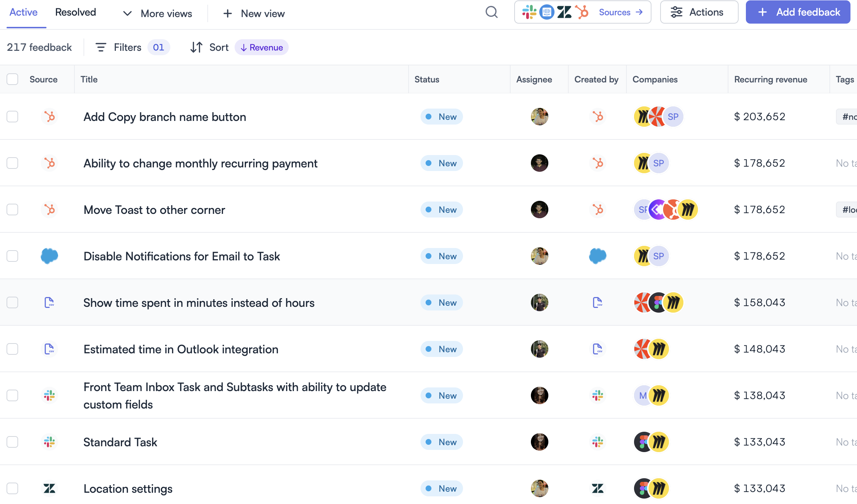Viewport: 857px width, 504px height.
Task: Select the checkbox on the Estimated time in Outlook row
Action: pos(12,349)
